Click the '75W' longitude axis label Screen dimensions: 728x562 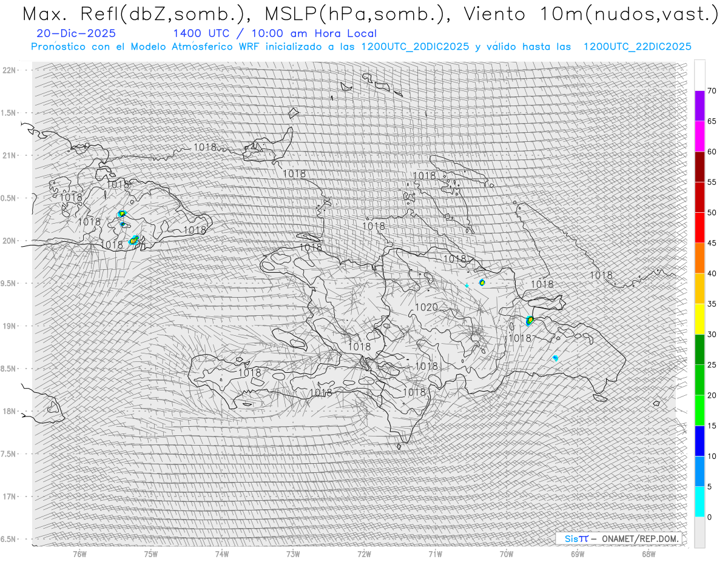tap(150, 554)
